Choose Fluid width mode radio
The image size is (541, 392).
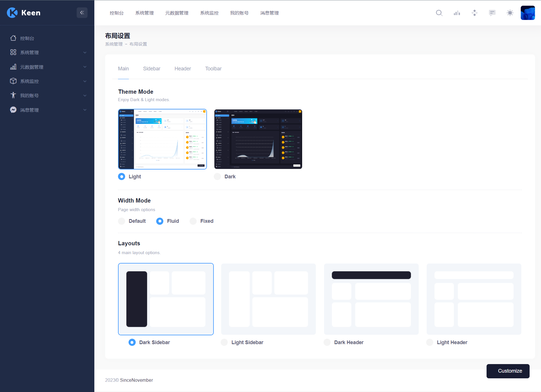click(160, 221)
